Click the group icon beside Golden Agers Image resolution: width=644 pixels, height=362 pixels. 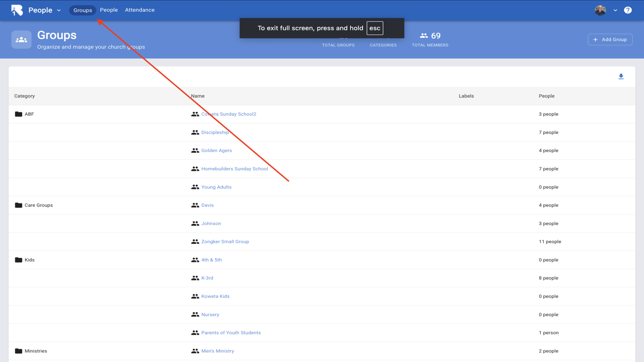[195, 150]
